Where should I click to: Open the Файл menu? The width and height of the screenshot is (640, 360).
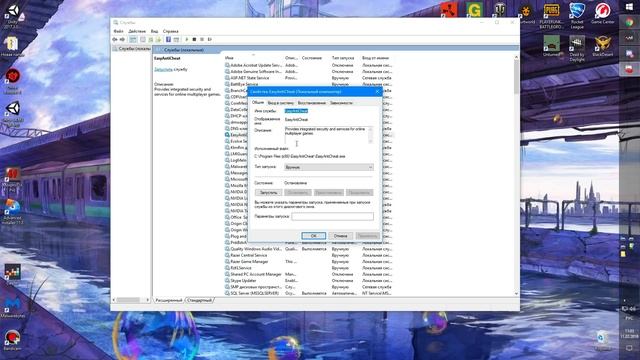118,31
